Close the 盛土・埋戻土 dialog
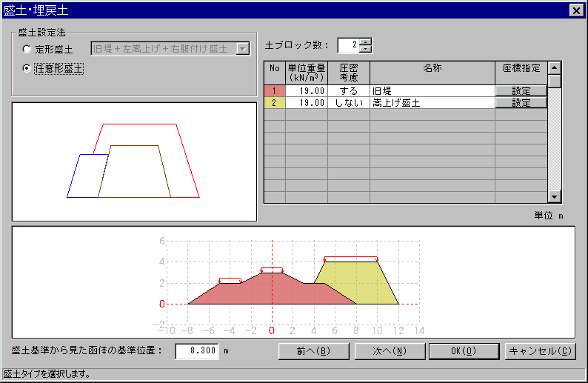The image size is (588, 383). (x=576, y=10)
